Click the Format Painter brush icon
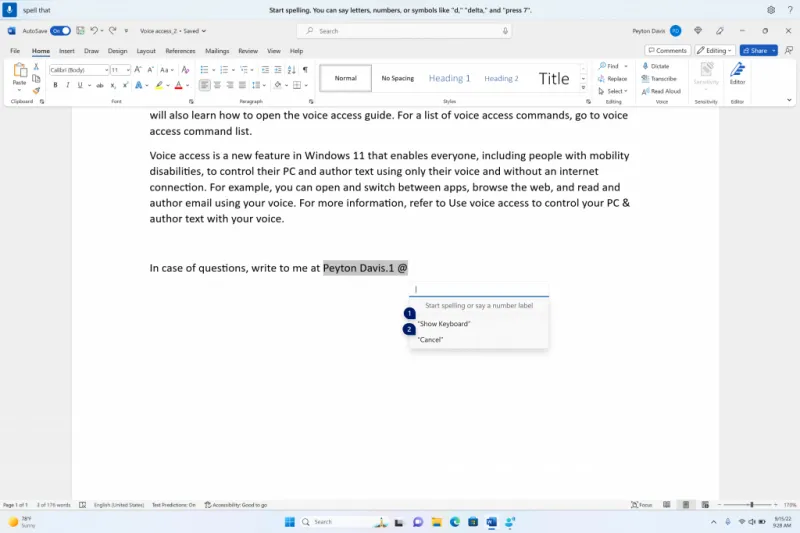This screenshot has height=533, width=800. click(x=37, y=91)
